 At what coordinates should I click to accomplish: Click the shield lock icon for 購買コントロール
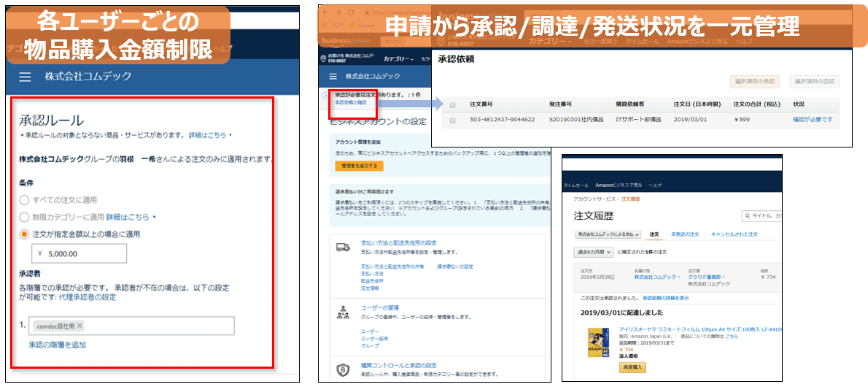click(343, 370)
